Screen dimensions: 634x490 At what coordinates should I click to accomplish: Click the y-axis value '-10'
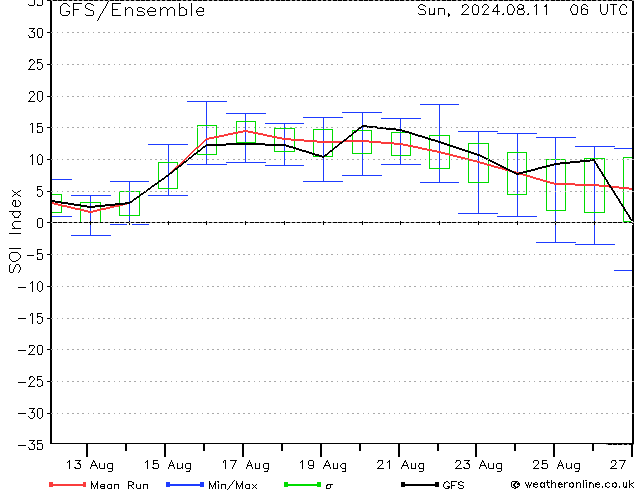(x=30, y=287)
